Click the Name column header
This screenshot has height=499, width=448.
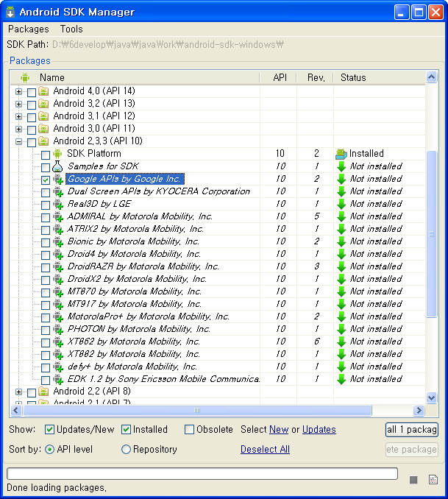pos(135,77)
